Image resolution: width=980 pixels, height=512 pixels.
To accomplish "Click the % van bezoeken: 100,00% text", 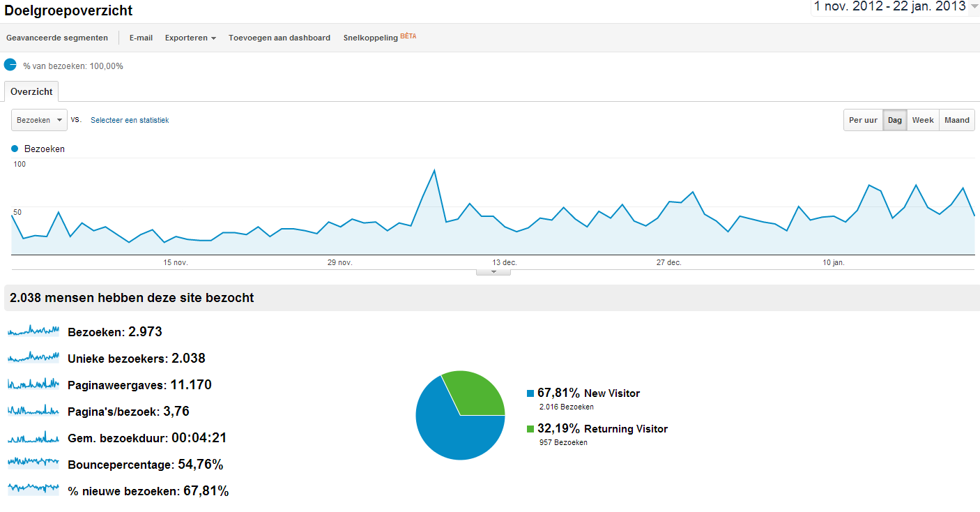I will click(x=73, y=66).
